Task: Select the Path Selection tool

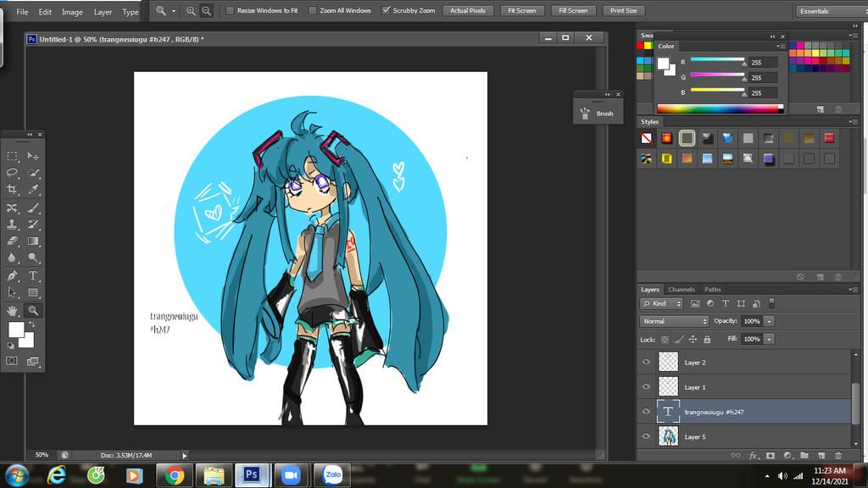Action: [12, 292]
